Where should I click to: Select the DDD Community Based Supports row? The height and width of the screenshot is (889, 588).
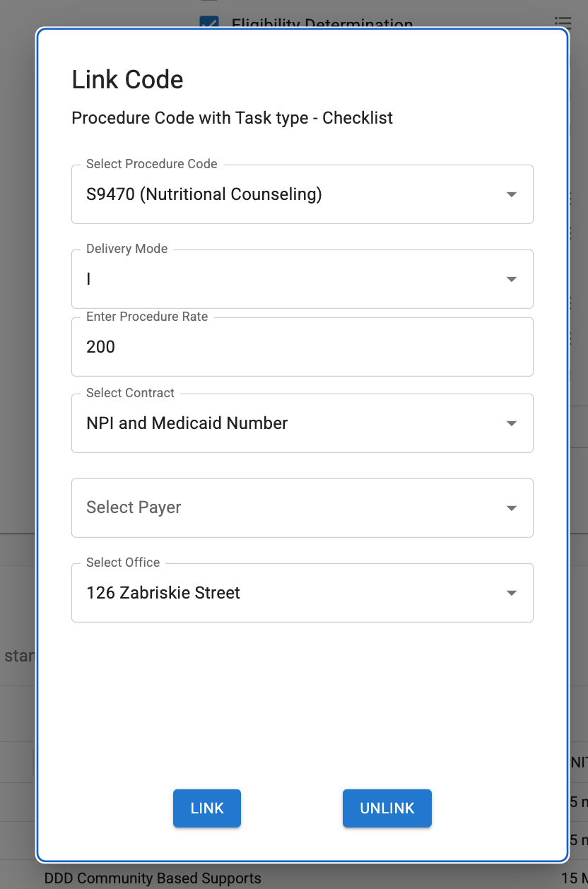(x=153, y=879)
